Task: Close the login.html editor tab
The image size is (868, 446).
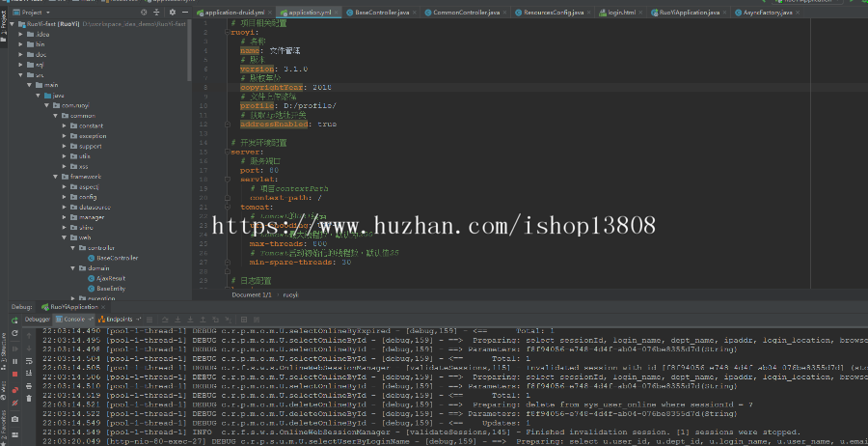Action: (642, 13)
